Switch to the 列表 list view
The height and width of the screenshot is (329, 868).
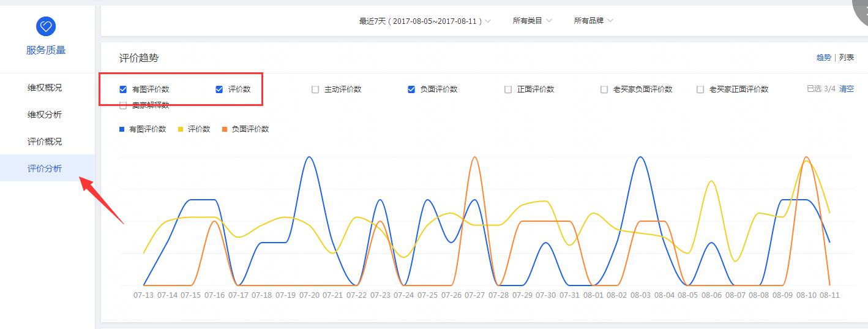(x=847, y=58)
